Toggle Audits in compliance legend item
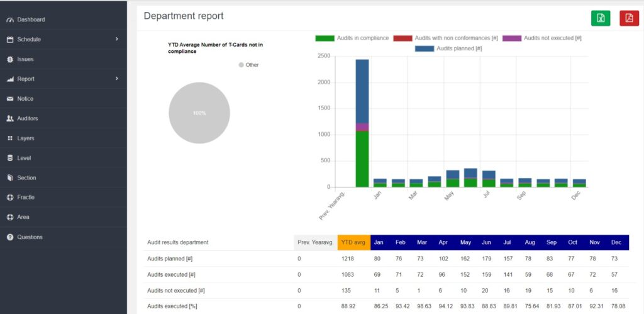Screen dimensions: 644x314 pyautogui.click(x=352, y=38)
